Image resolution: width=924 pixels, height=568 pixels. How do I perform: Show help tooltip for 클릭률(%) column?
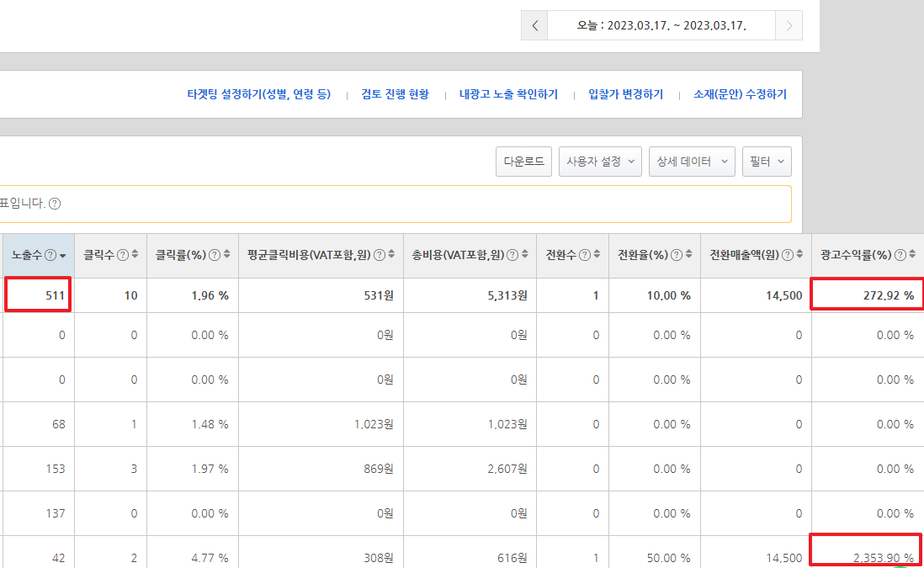tap(215, 255)
